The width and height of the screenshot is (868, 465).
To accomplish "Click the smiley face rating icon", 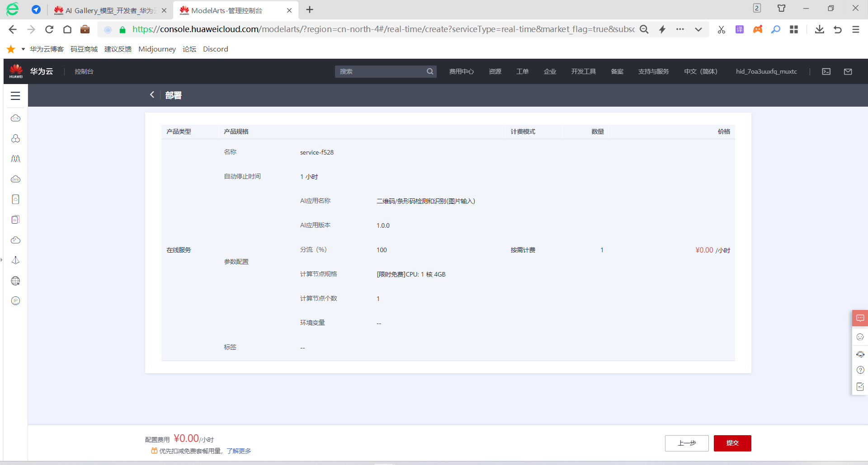I will [x=860, y=337].
